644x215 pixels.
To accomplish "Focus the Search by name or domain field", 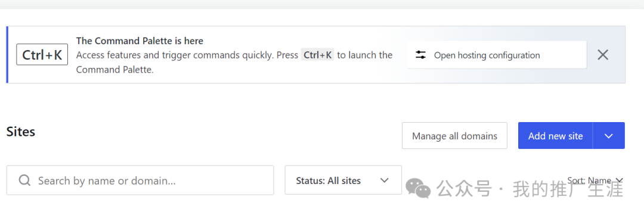I will click(140, 180).
